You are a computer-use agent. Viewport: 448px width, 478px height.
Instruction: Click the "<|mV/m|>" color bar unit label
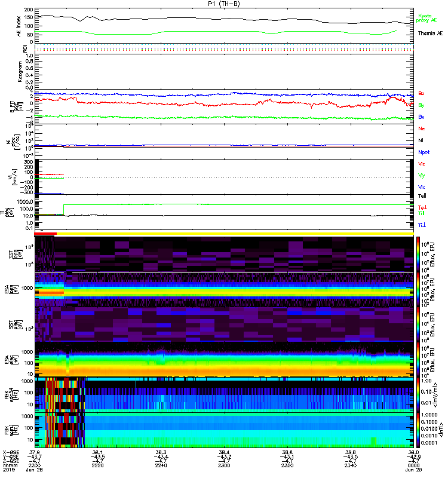click(x=435, y=395)
